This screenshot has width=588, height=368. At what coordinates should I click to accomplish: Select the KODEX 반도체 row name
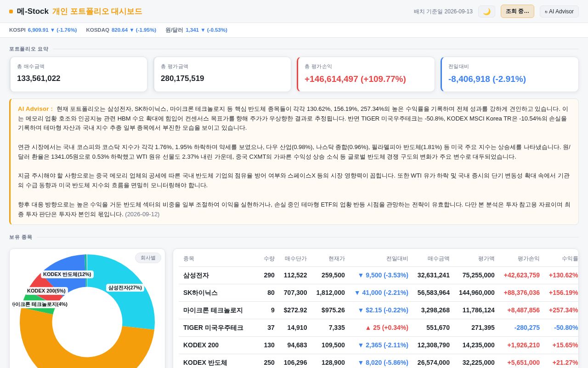pyautogui.click(x=205, y=362)
